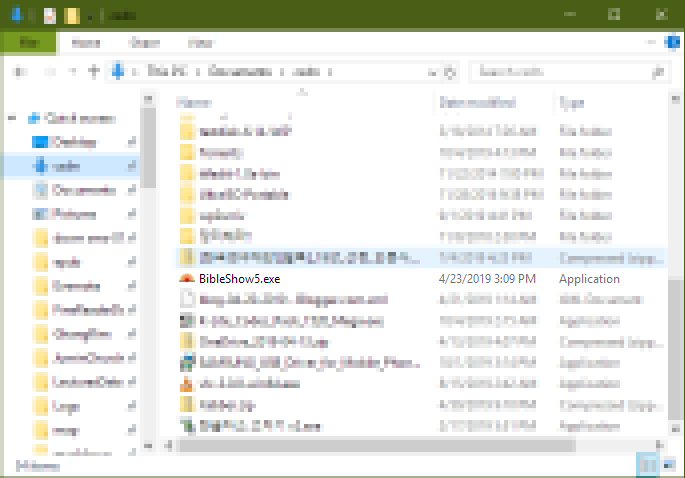The height and width of the screenshot is (478, 685).
Task: Click the Refresh button beside address bar
Action: click(451, 72)
